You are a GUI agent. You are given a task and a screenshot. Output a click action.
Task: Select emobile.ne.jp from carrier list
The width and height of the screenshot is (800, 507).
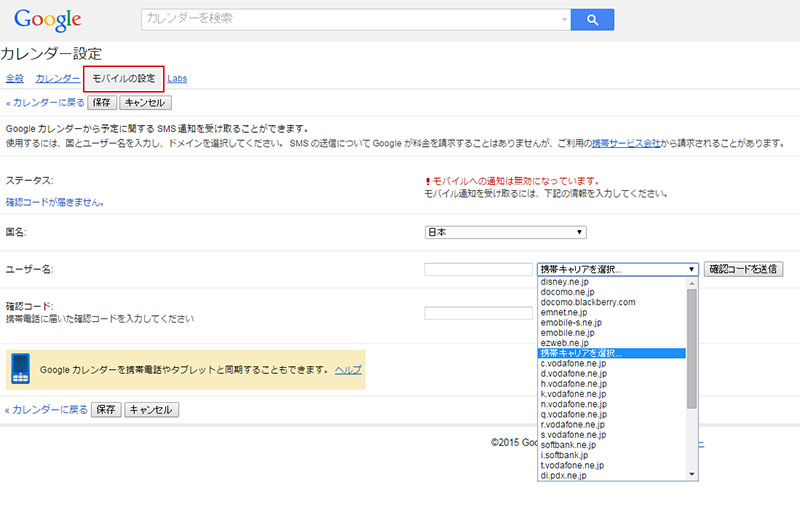[612, 333]
